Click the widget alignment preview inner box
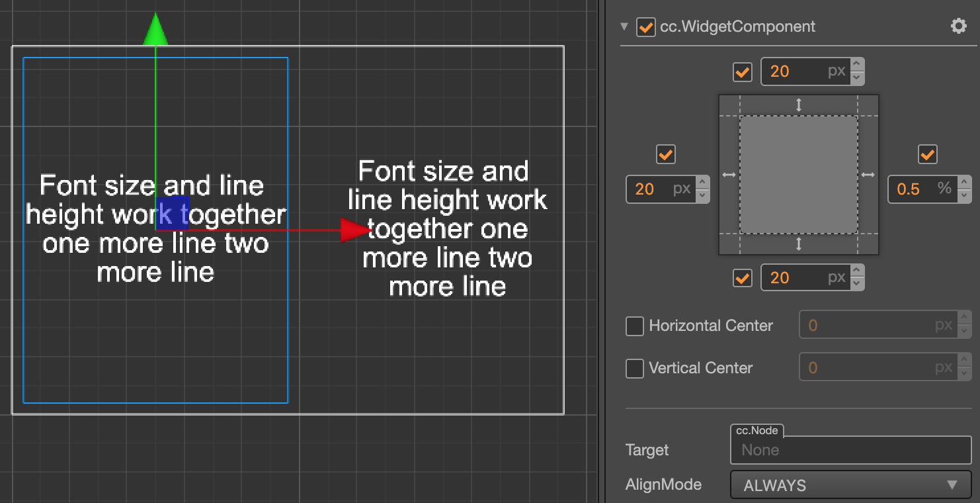 click(x=799, y=175)
